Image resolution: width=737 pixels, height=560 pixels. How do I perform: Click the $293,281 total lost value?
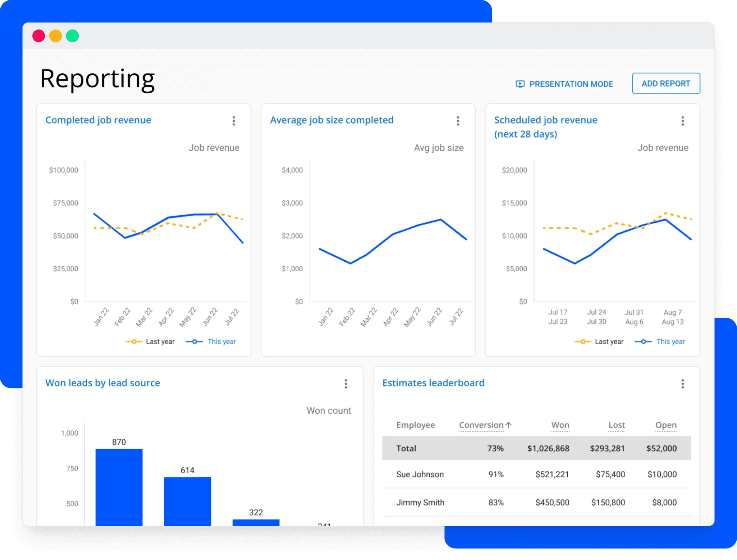point(607,448)
